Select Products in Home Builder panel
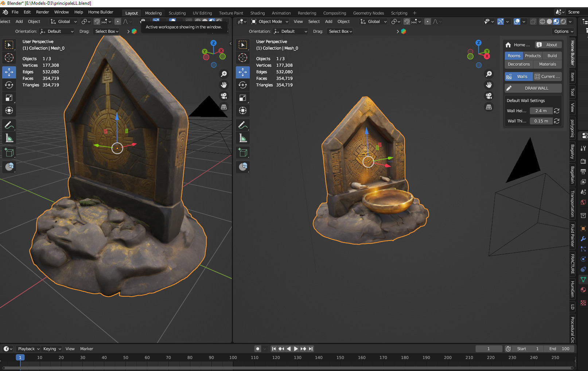Screen dimensions: 588x371 pyautogui.click(x=533, y=56)
